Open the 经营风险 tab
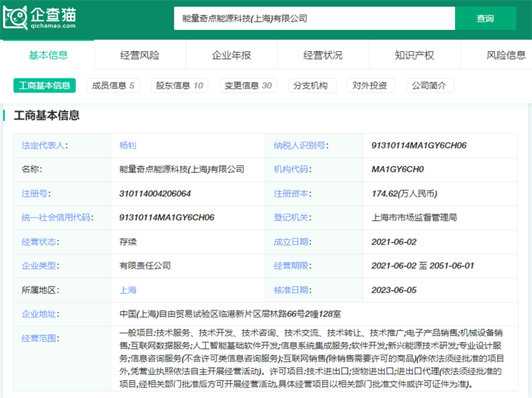532x398 pixels. click(x=140, y=55)
